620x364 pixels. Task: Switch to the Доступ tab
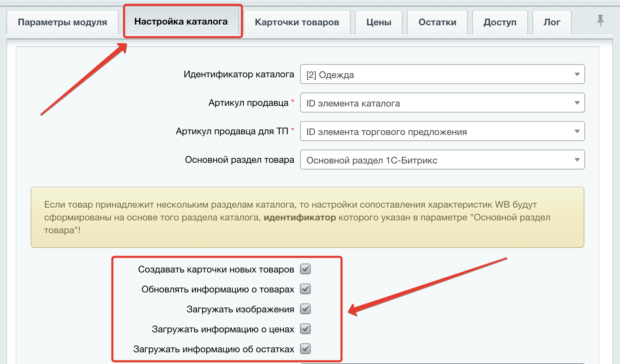click(x=500, y=22)
